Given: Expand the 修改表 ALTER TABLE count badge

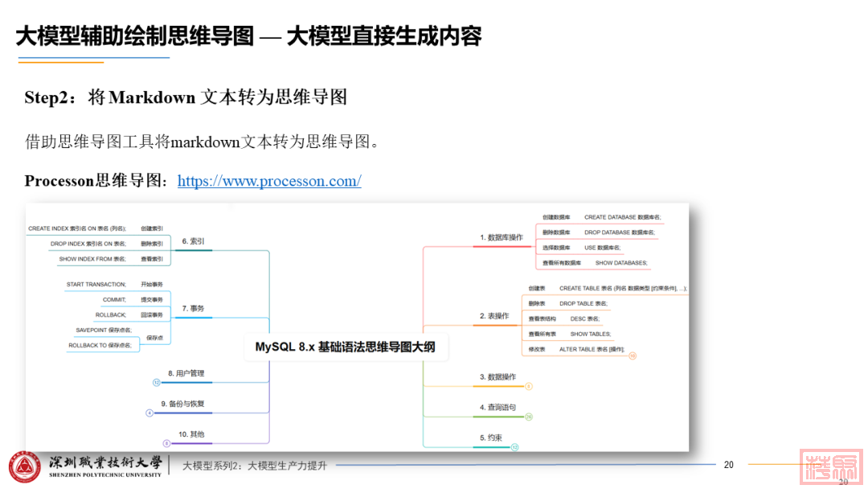Looking at the screenshot, I should [633, 356].
